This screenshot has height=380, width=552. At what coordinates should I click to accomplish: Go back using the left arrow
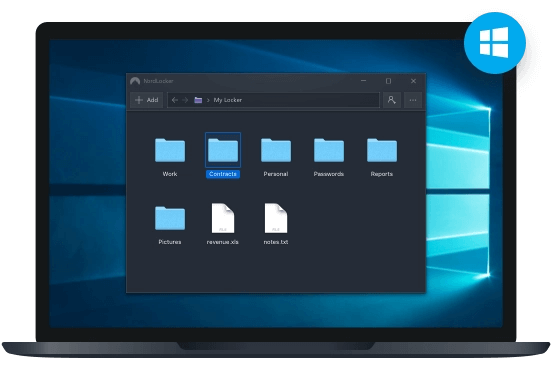click(x=175, y=100)
